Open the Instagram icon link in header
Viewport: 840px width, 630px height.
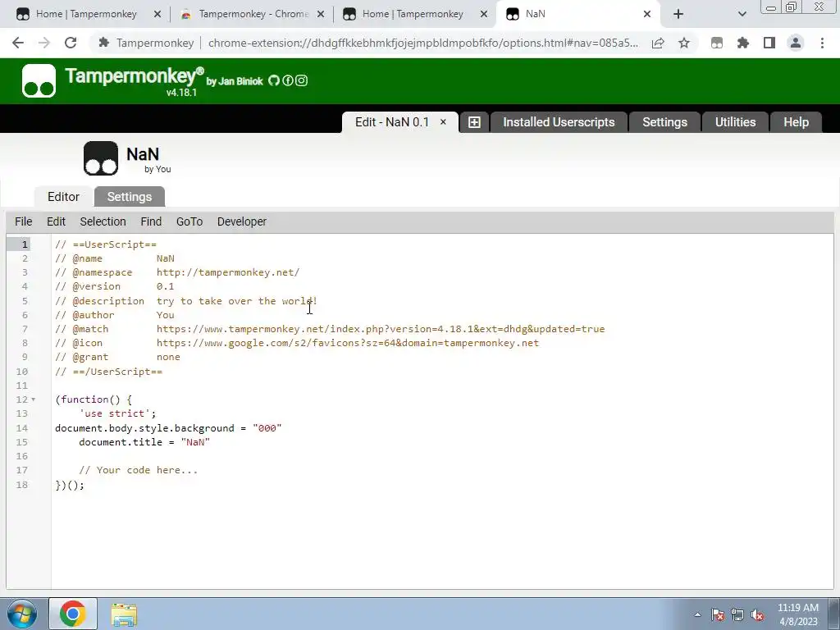(302, 80)
